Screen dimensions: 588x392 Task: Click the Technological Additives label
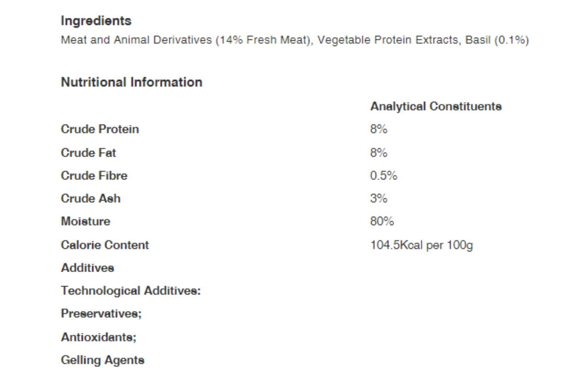(x=130, y=291)
